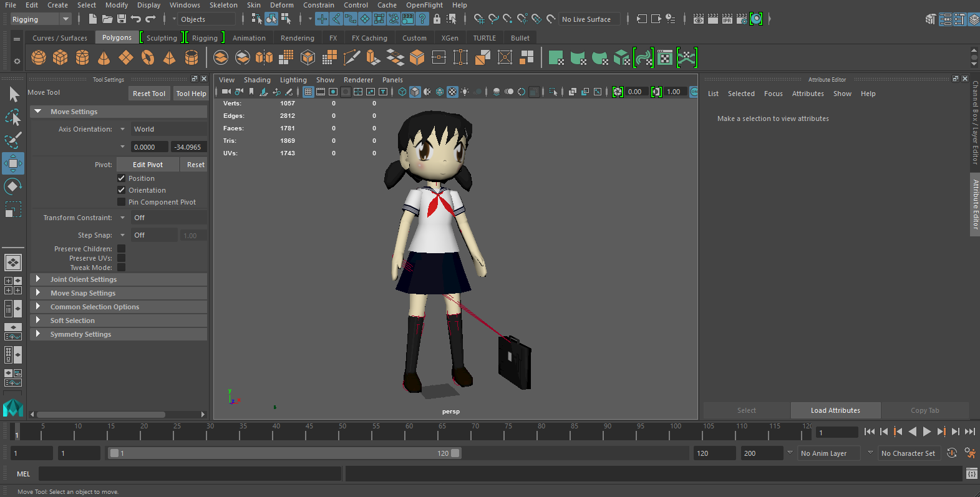Screen dimensions: 980x497
Task: Open the Rigging menu set dropdown
Action: click(41, 19)
